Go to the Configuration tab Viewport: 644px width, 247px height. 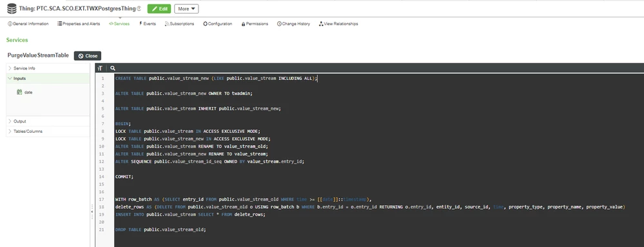click(x=218, y=24)
